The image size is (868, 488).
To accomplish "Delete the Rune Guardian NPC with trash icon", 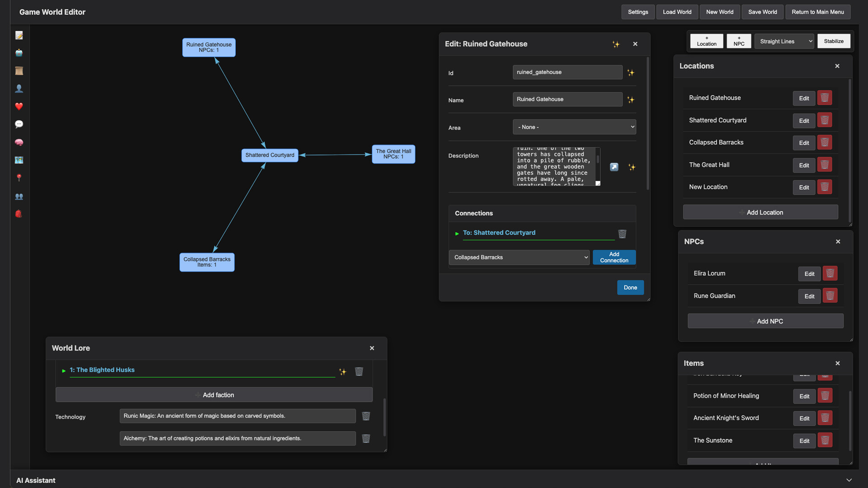I will [830, 296].
